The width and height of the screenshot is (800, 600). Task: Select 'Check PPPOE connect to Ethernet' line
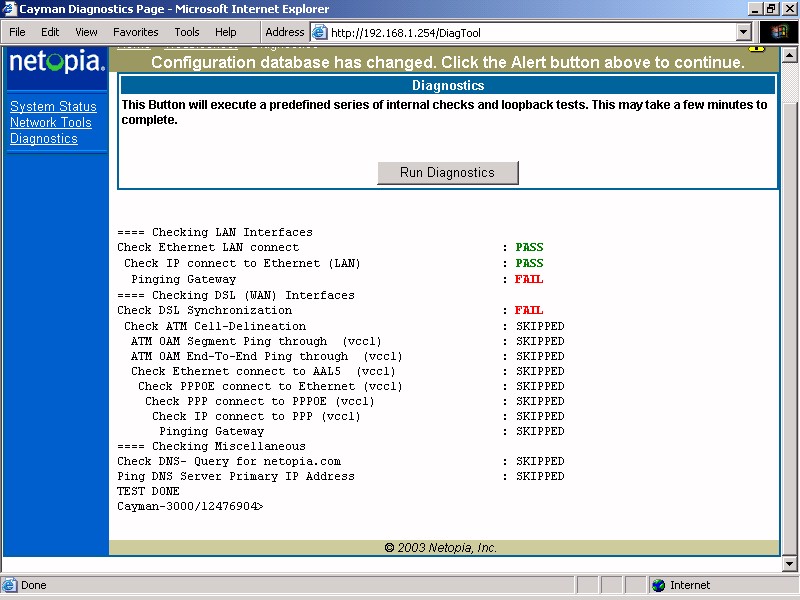point(270,386)
